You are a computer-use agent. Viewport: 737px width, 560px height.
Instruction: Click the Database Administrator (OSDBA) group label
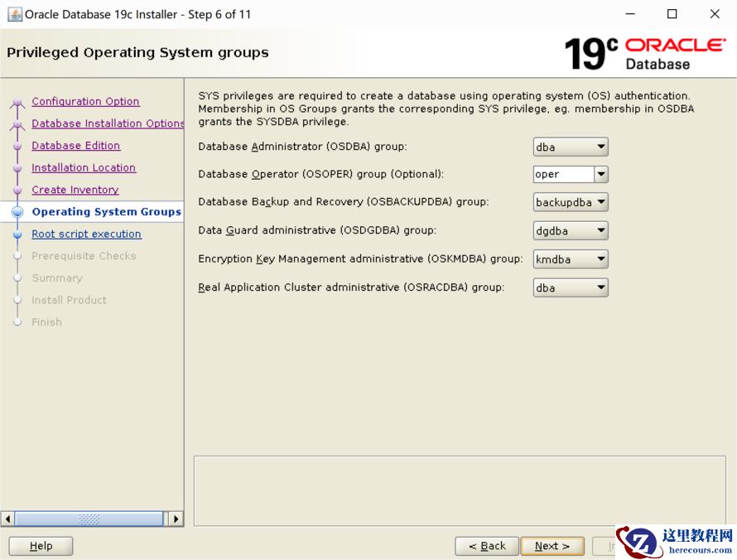click(x=302, y=147)
